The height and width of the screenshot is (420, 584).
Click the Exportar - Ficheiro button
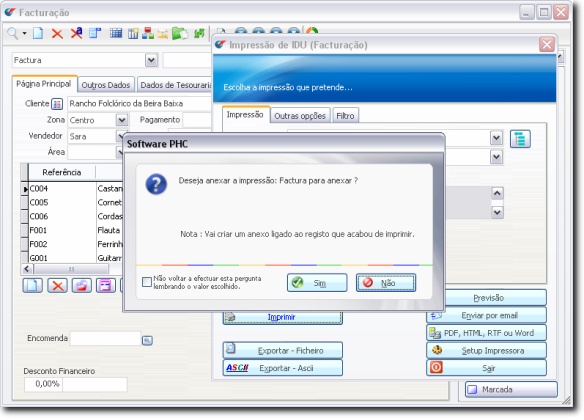coord(283,351)
